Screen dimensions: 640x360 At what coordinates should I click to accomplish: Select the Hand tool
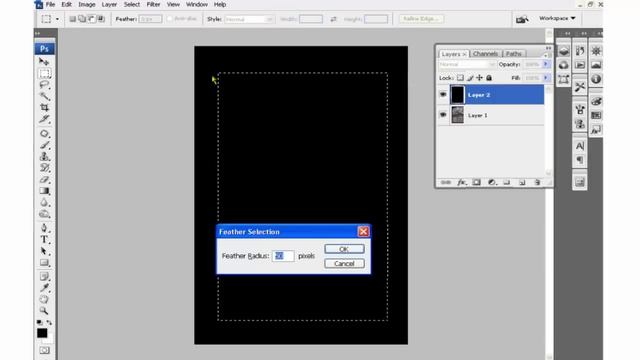tap(44, 299)
